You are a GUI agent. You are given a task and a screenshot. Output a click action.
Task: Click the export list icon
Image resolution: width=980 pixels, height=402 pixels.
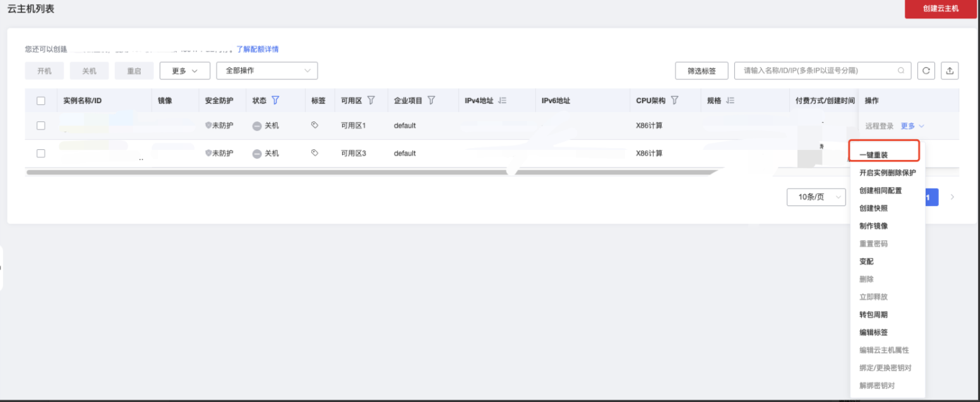tap(950, 71)
